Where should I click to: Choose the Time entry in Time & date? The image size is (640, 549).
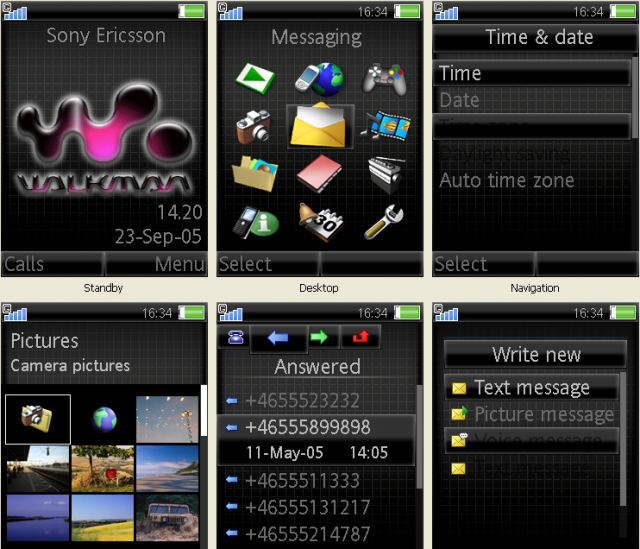[x=532, y=73]
